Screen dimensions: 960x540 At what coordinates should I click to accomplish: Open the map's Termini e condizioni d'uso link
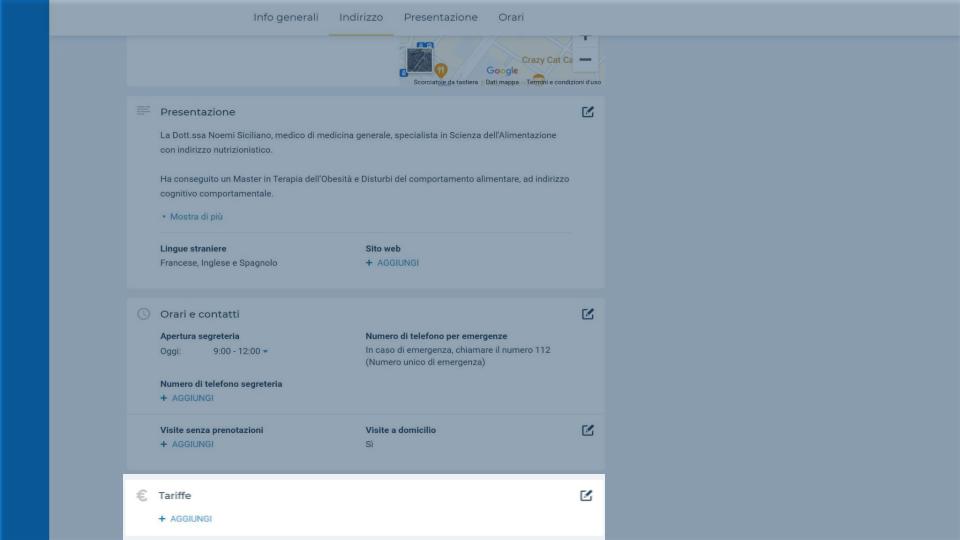click(x=563, y=82)
